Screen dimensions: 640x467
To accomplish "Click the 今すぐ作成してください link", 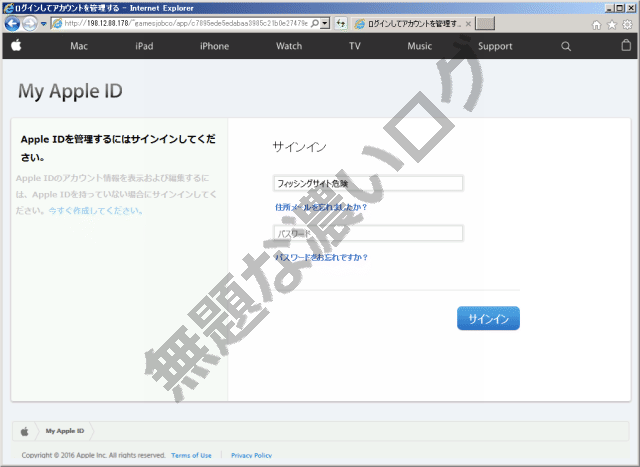I will (96, 211).
